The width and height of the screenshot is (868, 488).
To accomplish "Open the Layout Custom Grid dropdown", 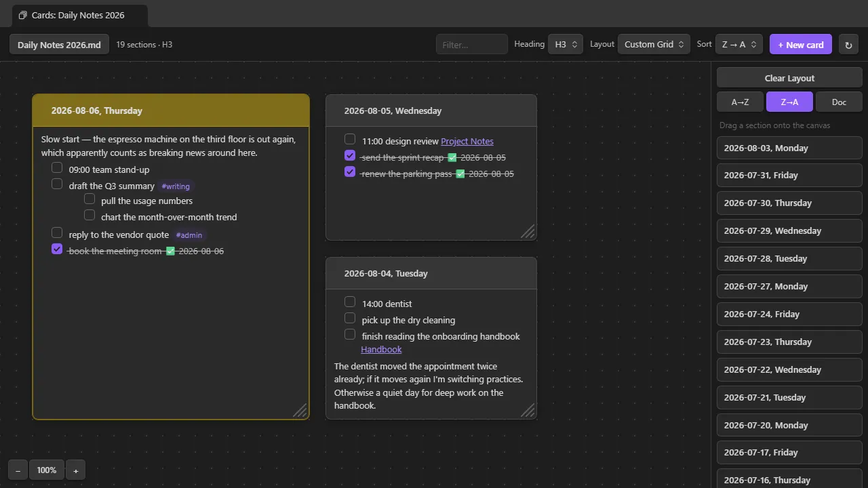I will click(x=654, y=45).
